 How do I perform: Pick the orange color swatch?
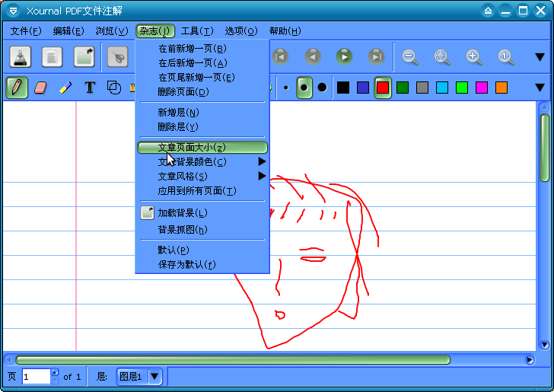(x=501, y=88)
